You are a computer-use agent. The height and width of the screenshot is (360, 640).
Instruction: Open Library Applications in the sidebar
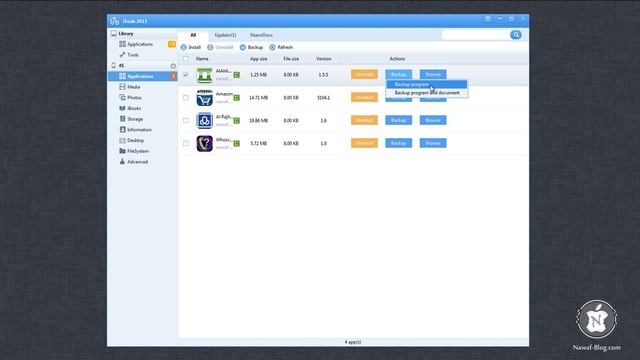[x=140, y=44]
